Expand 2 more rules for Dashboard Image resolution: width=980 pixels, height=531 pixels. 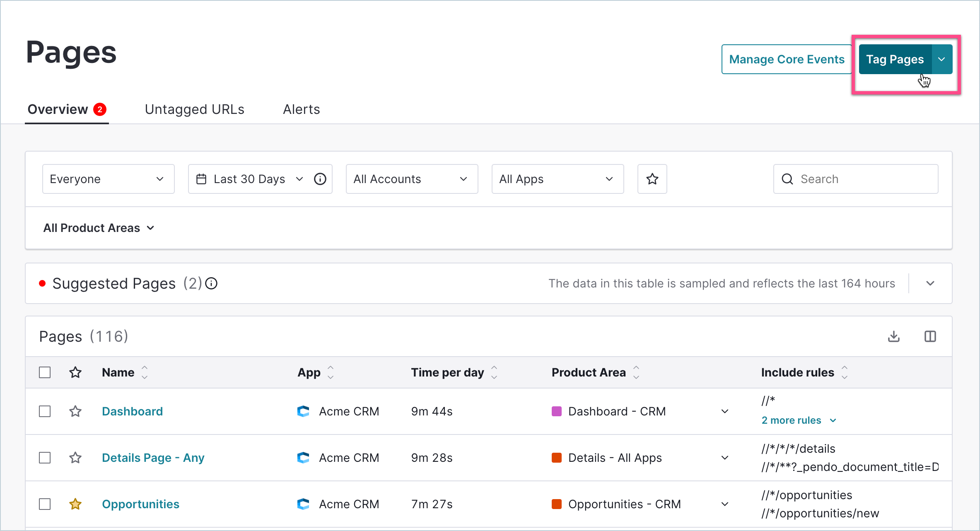pyautogui.click(x=799, y=420)
